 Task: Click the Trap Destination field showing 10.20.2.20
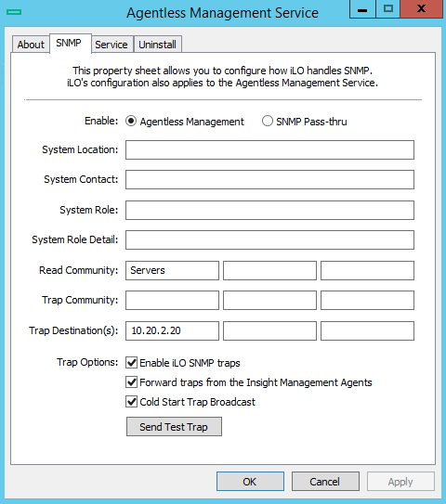[x=172, y=330]
